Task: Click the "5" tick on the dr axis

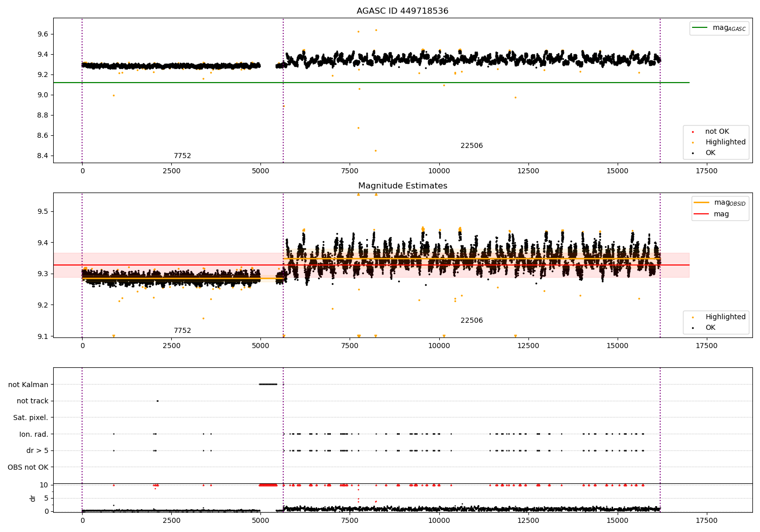Action: click(x=47, y=499)
